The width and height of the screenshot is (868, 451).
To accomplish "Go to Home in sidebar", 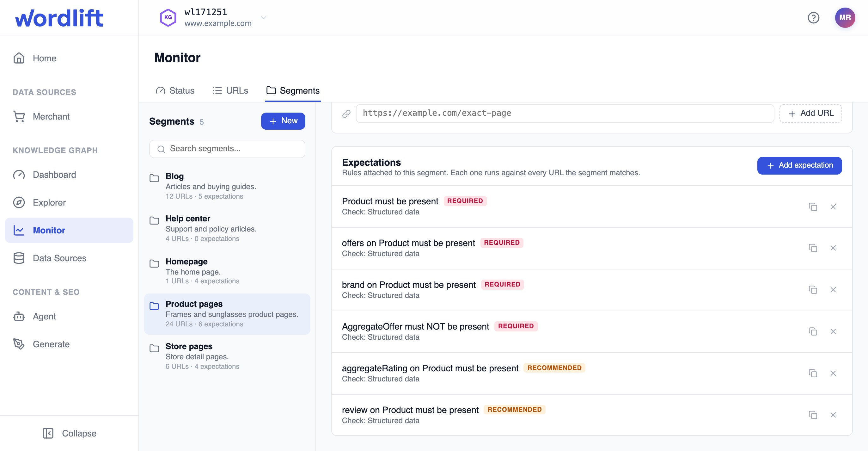I will point(69,58).
